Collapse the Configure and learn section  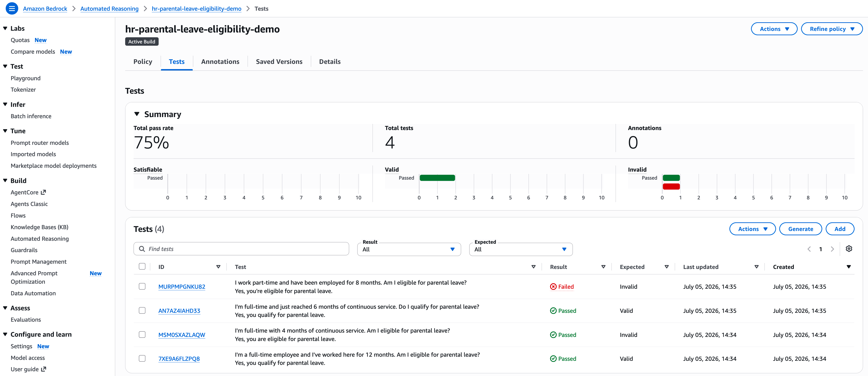[x=5, y=334]
